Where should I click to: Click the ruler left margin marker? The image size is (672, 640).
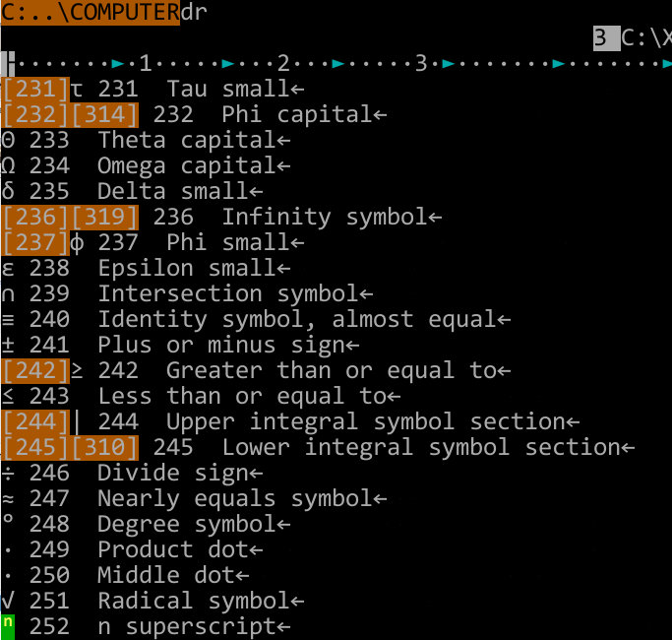[8, 64]
